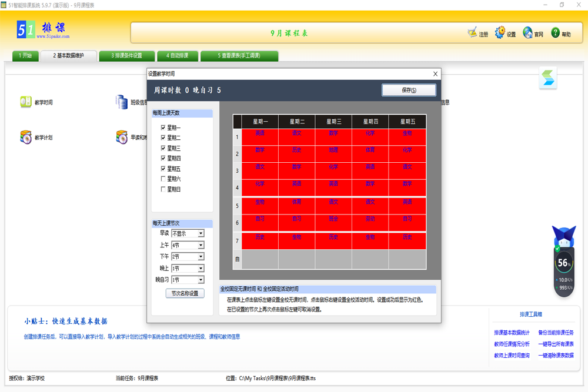Expand the 早读 dropdown
The width and height of the screenshot is (588, 392).
[201, 233]
